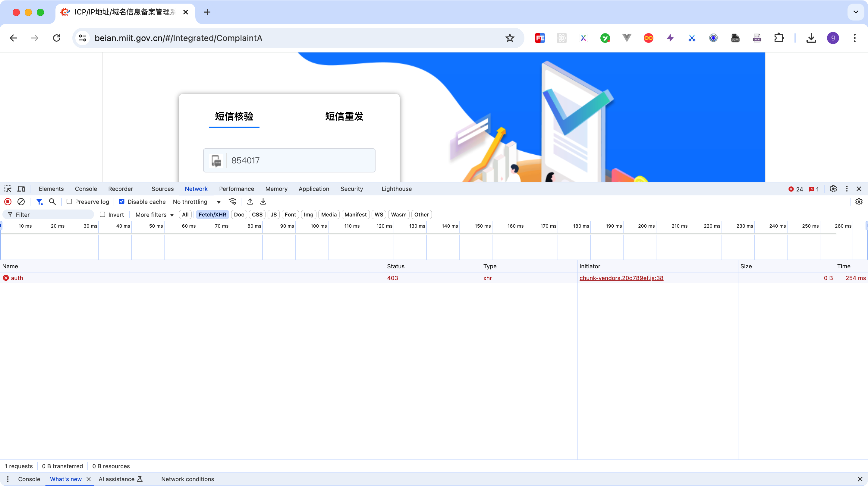The height and width of the screenshot is (486, 868).
Task: Go back to previous page
Action: 14,38
